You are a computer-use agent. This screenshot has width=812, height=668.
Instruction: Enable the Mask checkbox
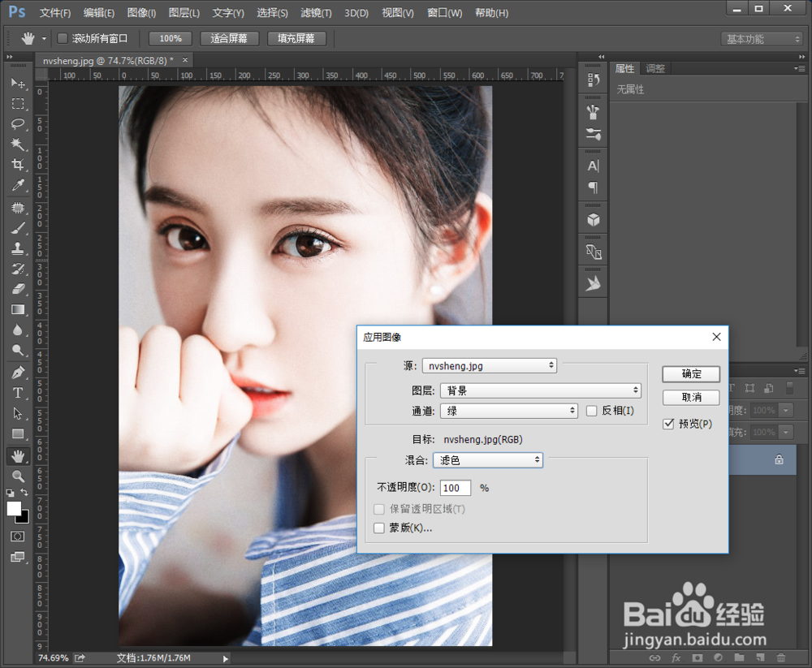click(x=379, y=528)
